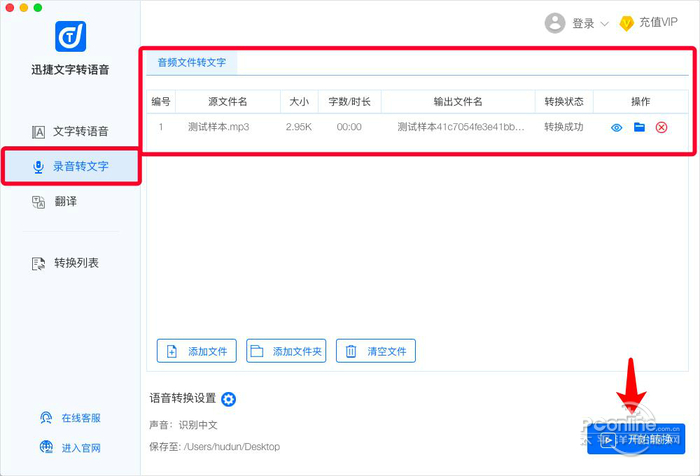Start conversion with 开始转换 button
The width and height of the screenshot is (700, 476).
pos(636,439)
